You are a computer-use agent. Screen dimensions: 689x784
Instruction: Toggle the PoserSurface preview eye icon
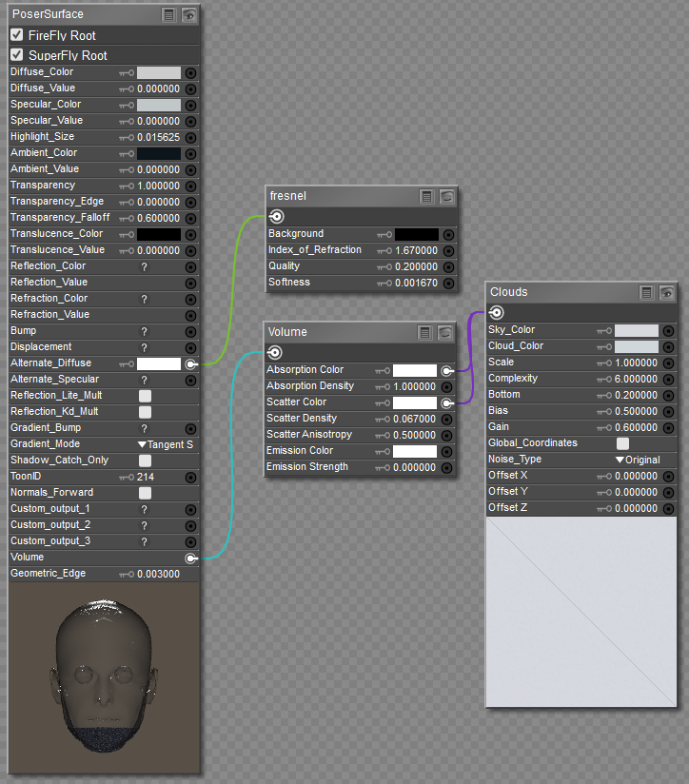tap(189, 14)
